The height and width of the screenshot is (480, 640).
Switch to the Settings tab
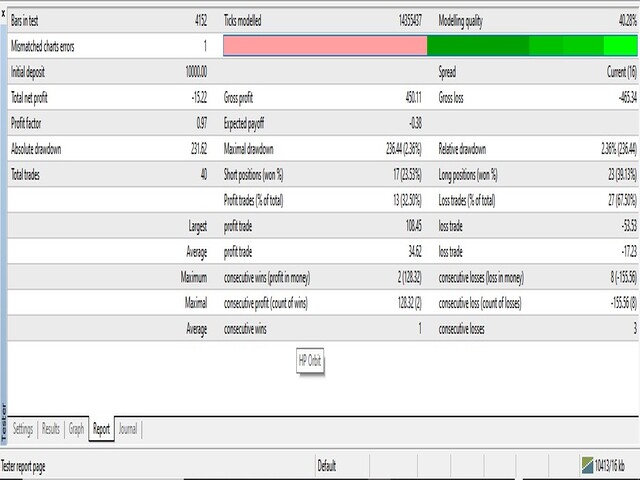tap(23, 429)
